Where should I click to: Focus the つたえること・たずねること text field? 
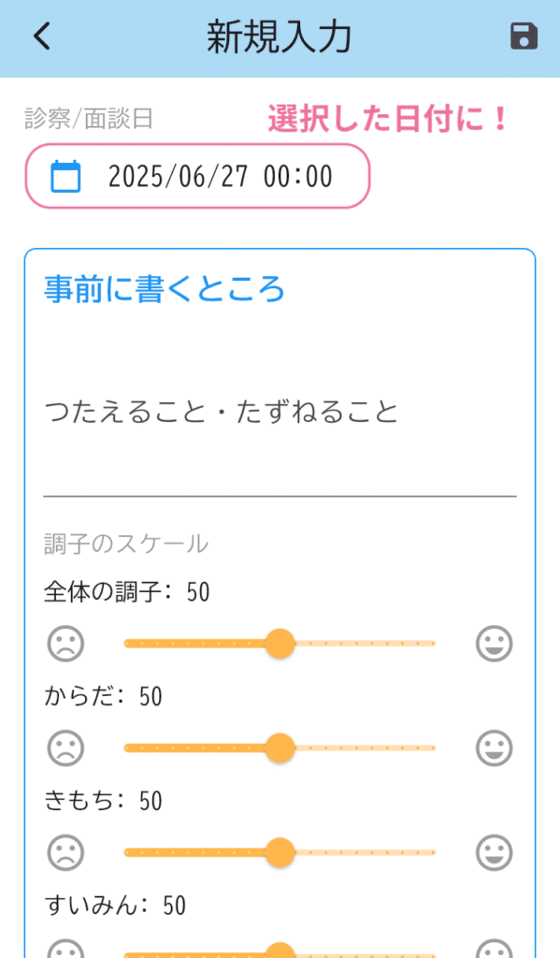click(x=280, y=413)
